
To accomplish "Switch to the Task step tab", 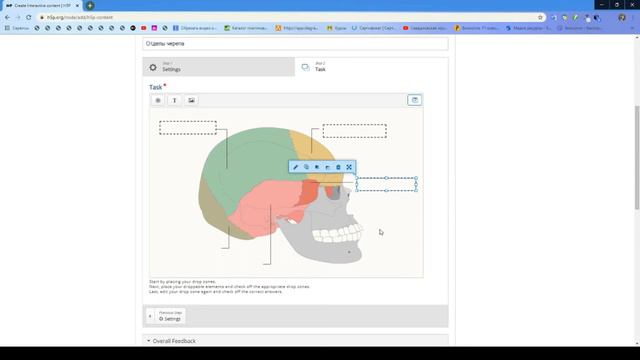I will (x=371, y=67).
